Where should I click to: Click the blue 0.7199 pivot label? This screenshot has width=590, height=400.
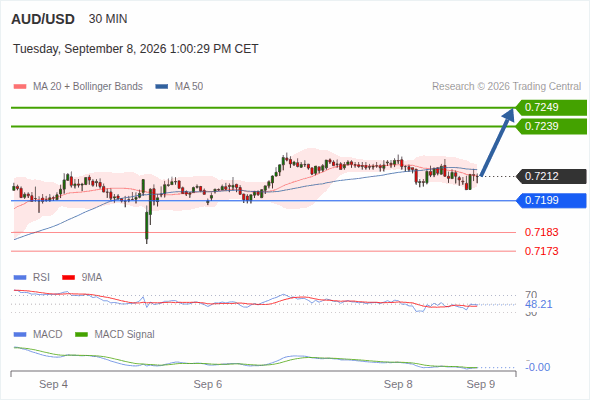(x=551, y=201)
